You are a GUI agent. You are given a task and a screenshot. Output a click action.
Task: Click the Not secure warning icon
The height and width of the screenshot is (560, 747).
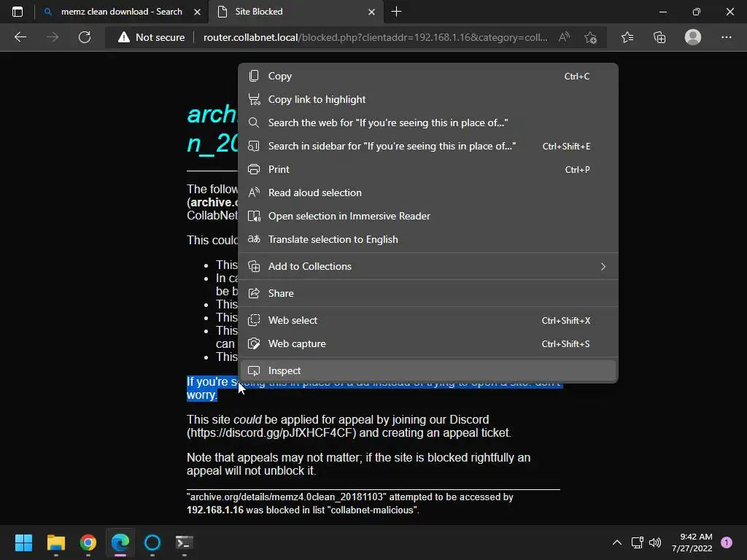click(124, 37)
